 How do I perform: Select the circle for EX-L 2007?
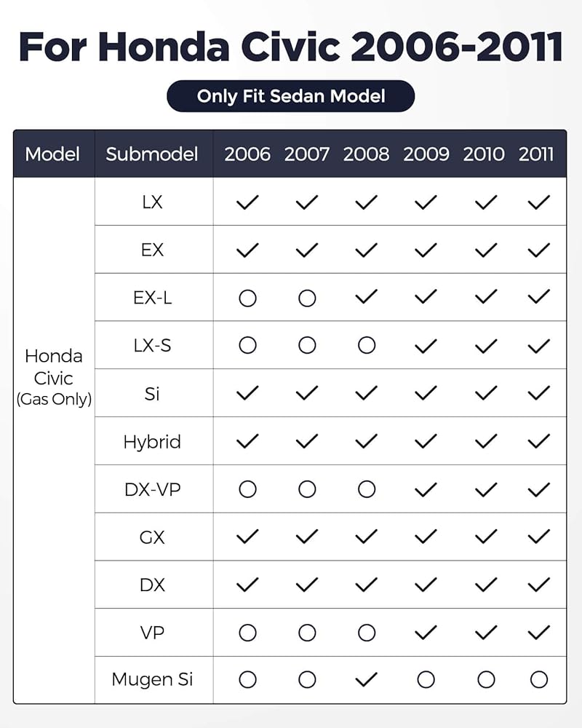point(307,298)
